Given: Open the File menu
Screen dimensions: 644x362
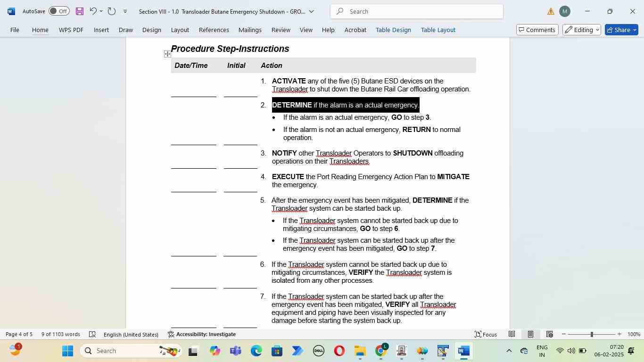Looking at the screenshot, I should coord(15,30).
